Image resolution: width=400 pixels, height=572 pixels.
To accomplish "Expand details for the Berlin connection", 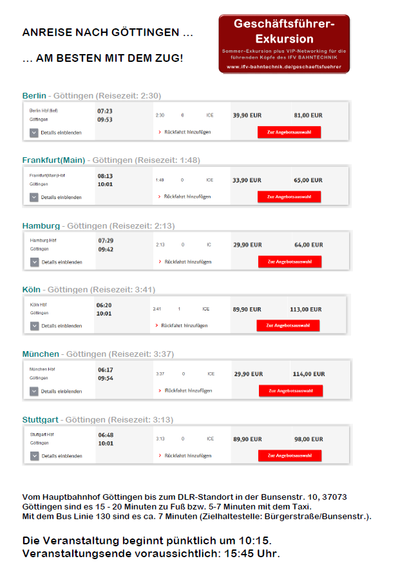I will point(56,133).
